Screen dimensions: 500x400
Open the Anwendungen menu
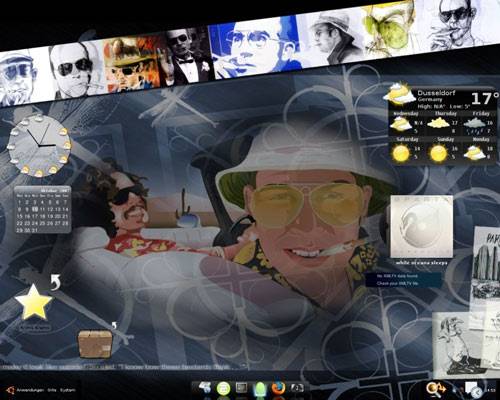(x=30, y=390)
